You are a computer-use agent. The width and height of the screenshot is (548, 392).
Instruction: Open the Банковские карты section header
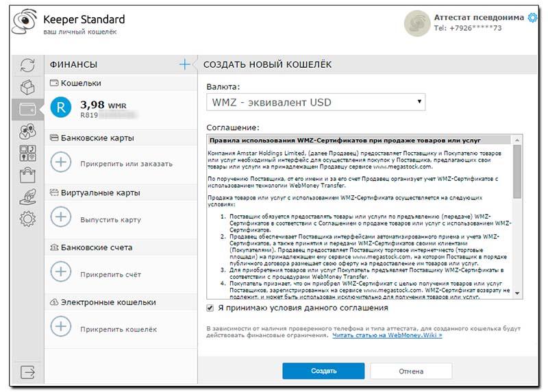point(121,138)
